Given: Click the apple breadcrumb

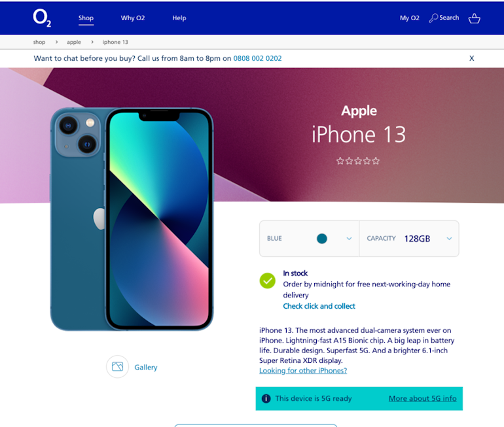Looking at the screenshot, I should (74, 42).
